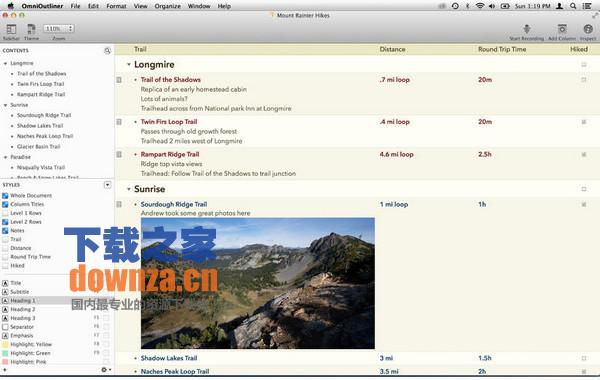Click the Bluetooth menu bar icon
Image resolution: width=600 pixels, height=380 pixels.
coord(468,6)
